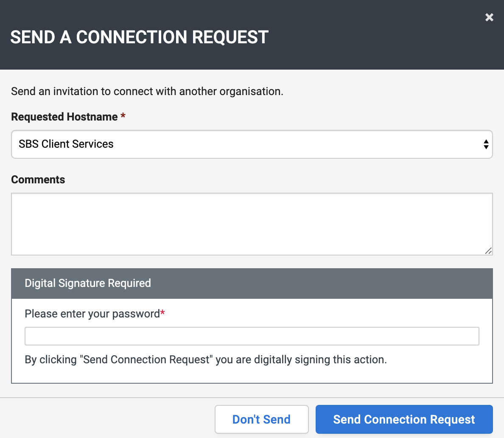This screenshot has height=438, width=504.
Task: Click the password input field
Action: click(252, 336)
